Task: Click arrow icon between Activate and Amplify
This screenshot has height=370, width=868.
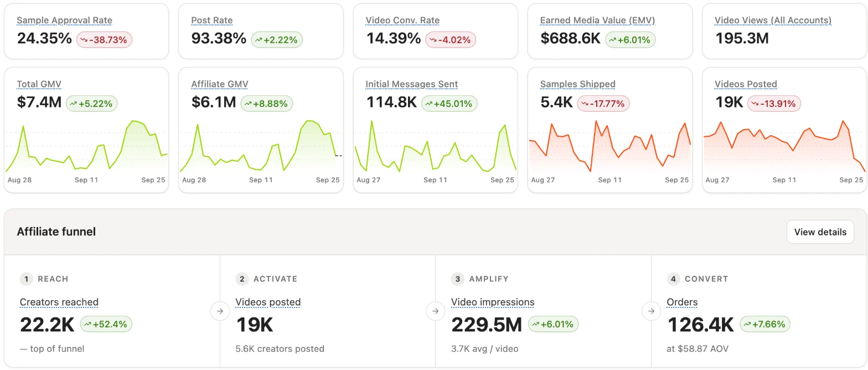Action: point(436,311)
